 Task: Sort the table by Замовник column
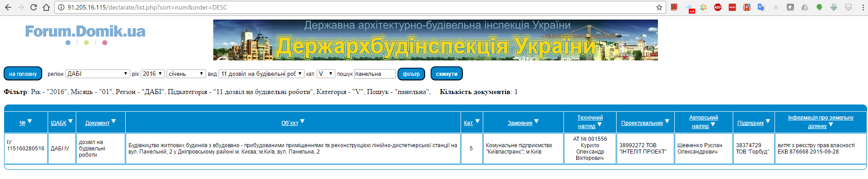(520, 123)
